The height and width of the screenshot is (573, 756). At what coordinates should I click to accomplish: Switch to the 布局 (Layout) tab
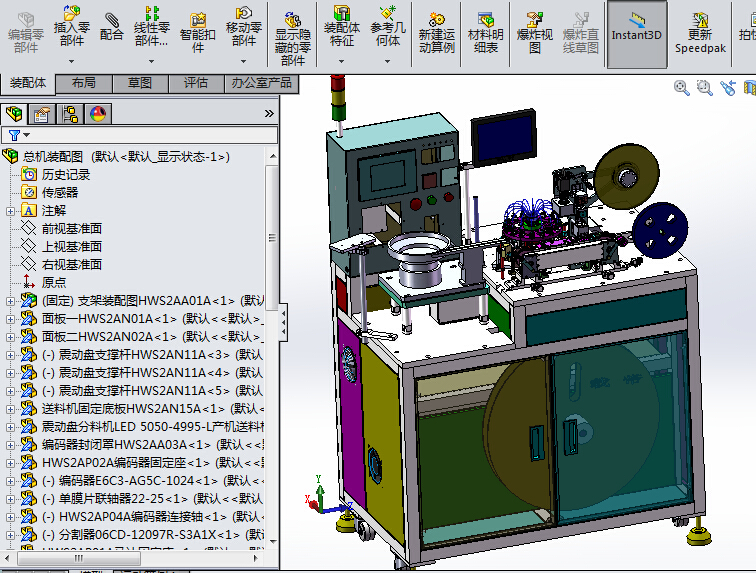(84, 83)
